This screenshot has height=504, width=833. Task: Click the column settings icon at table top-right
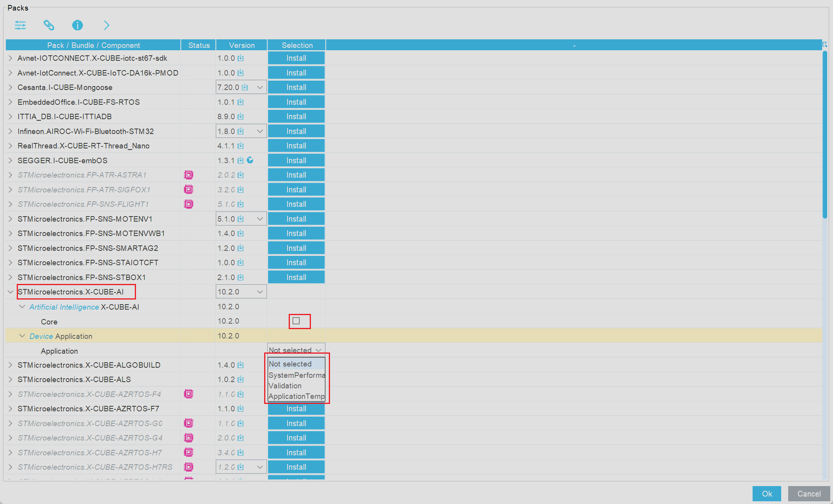[x=825, y=44]
